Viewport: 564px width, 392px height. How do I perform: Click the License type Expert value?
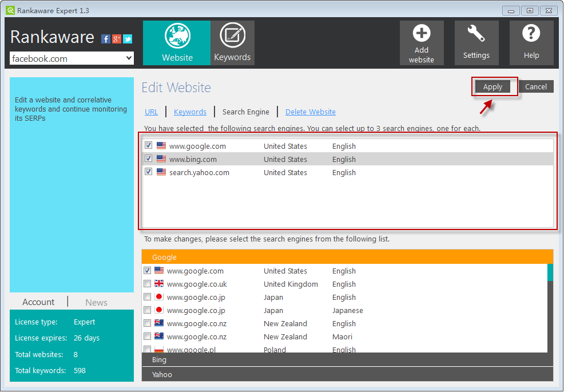(x=84, y=322)
